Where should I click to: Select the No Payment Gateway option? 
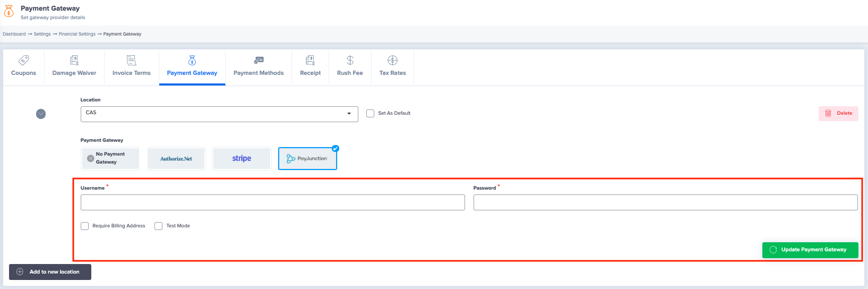pos(110,158)
